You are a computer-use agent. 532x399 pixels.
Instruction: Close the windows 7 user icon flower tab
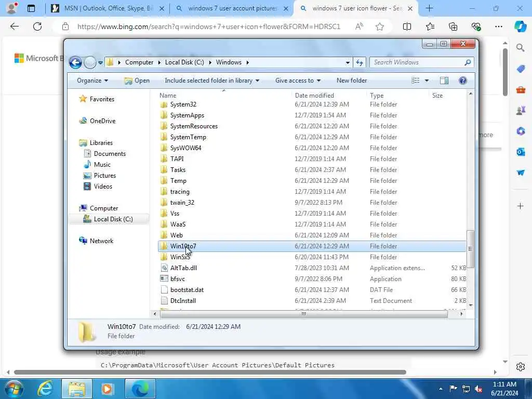pos(410,8)
